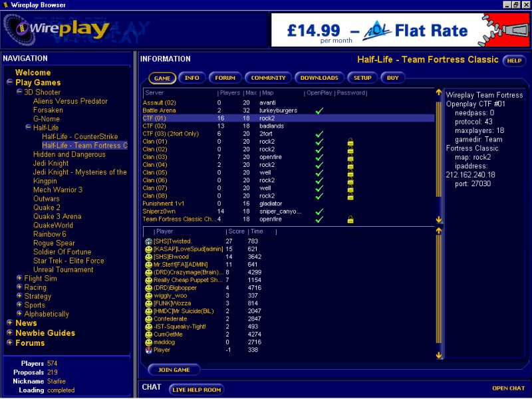The height and width of the screenshot is (399, 532).
Task: Select Quake 3 Arena in navigation
Action: [x=57, y=216]
